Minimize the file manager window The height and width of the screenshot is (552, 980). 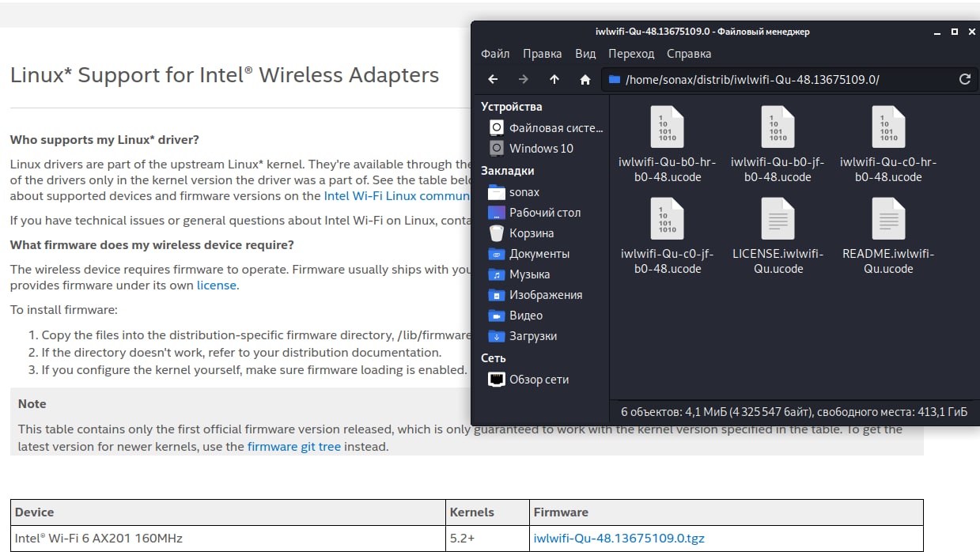tap(939, 32)
